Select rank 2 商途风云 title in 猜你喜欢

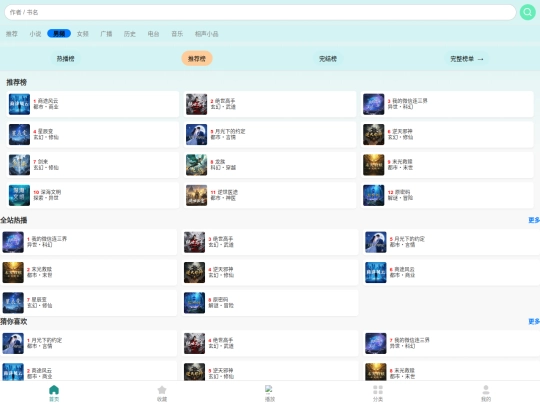(x=41, y=371)
